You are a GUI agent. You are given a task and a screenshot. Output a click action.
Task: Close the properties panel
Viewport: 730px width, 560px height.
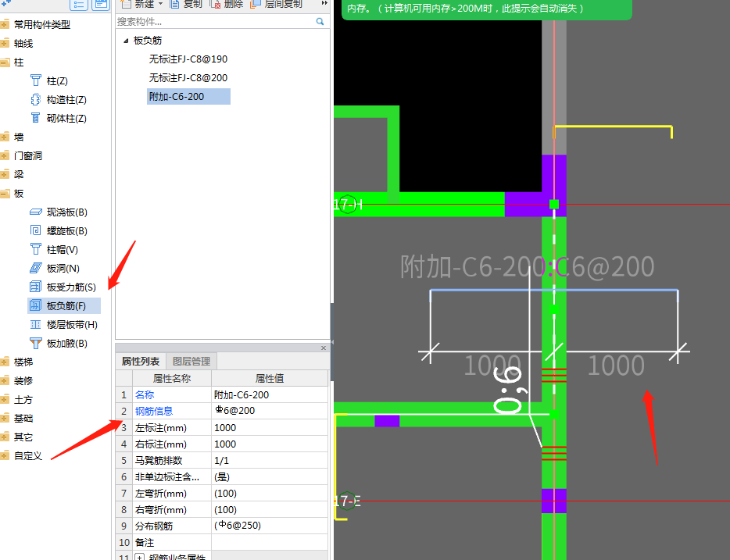click(324, 348)
